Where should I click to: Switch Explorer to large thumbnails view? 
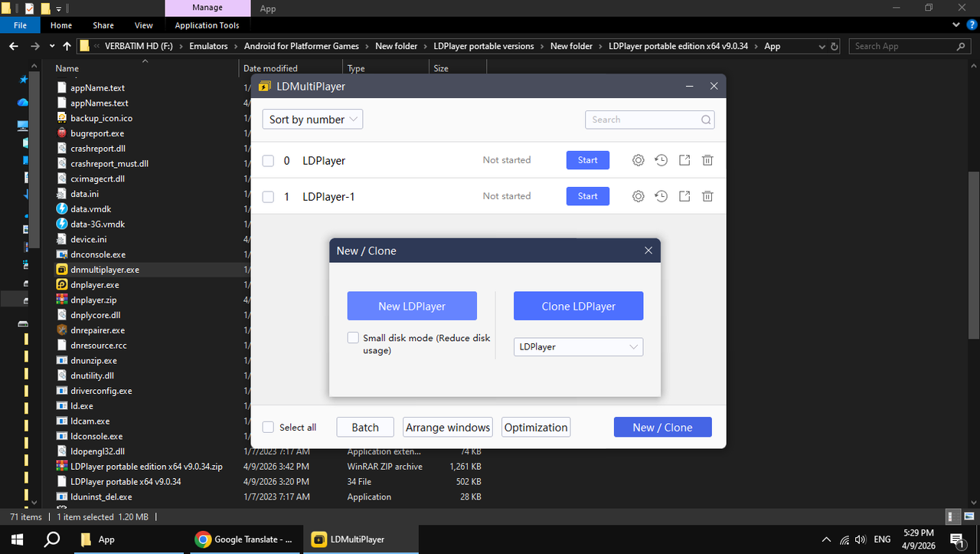968,517
